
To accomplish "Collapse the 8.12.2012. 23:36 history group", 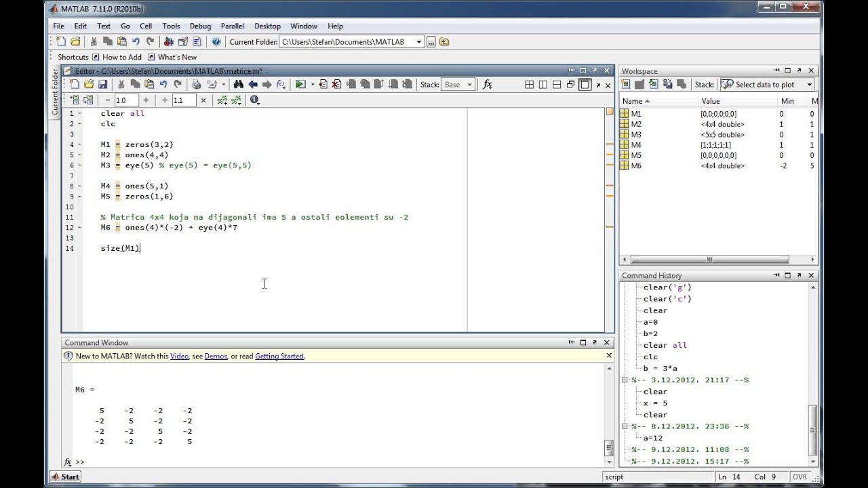I will point(625,426).
